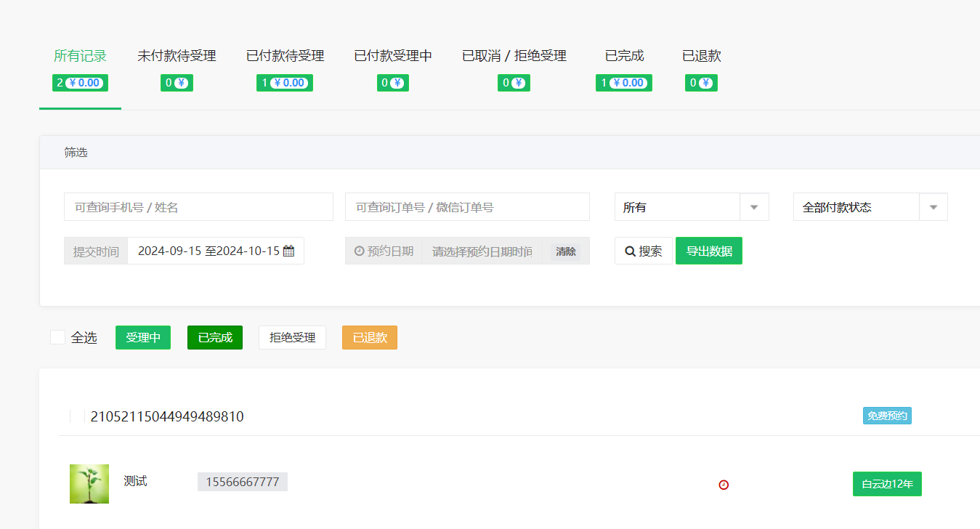Export data with 导出数据 button
The width and height of the screenshot is (980, 529).
pyautogui.click(x=709, y=251)
